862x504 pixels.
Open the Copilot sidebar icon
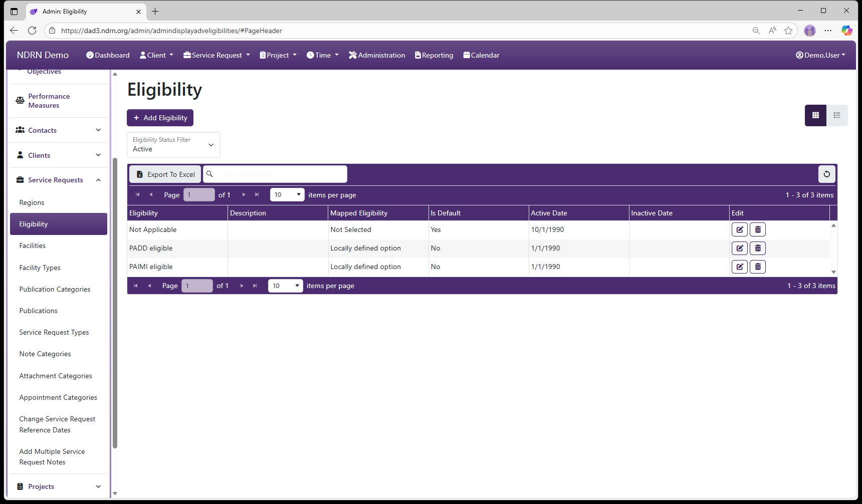click(x=846, y=31)
